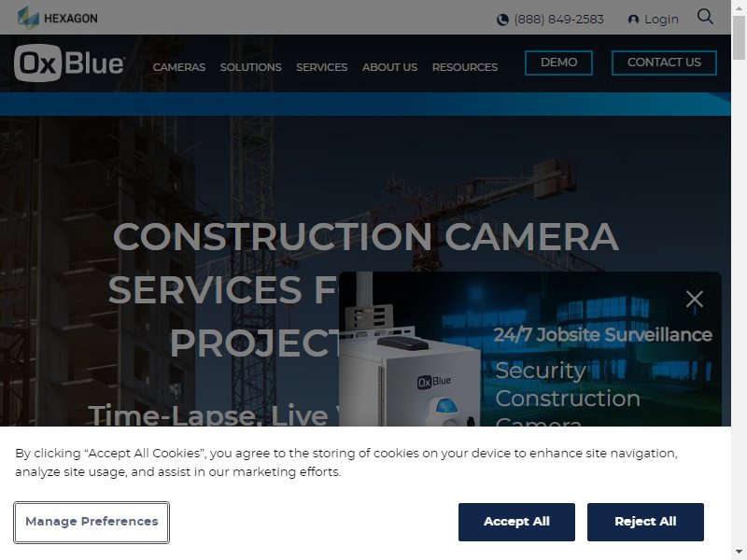
Task: Open the search magnifier icon
Action: (705, 17)
